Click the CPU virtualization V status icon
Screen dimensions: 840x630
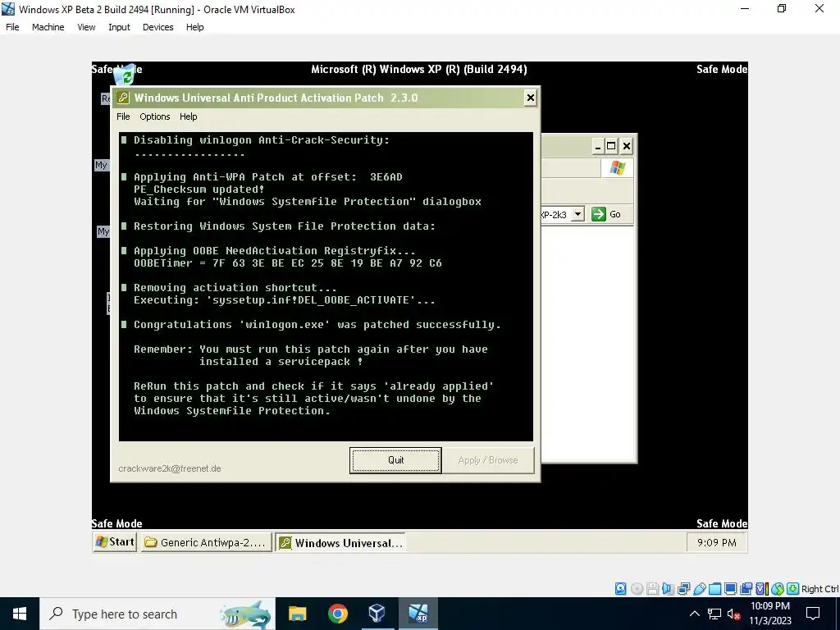[x=762, y=589]
